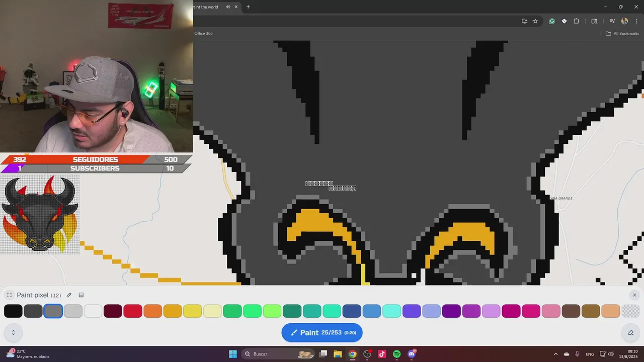The width and height of the screenshot is (644, 362).
Task: Open Chrome from the taskbar
Action: [352, 354]
